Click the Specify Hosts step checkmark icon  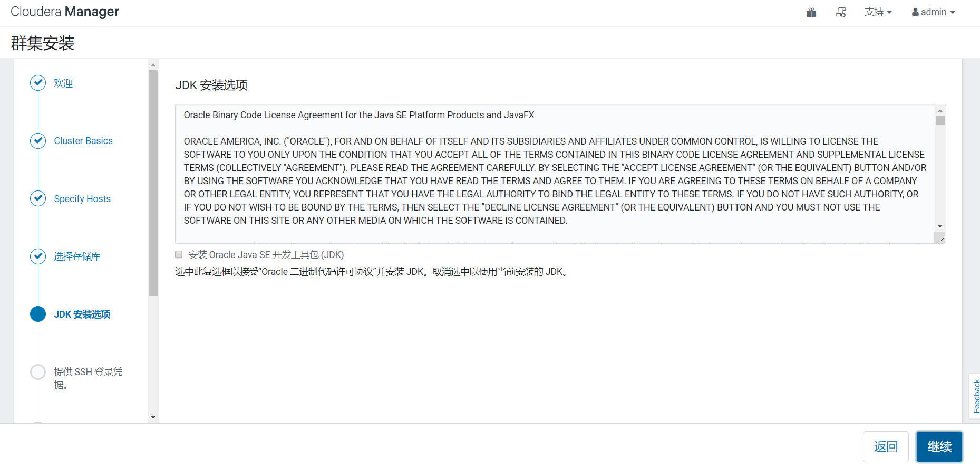[38, 198]
